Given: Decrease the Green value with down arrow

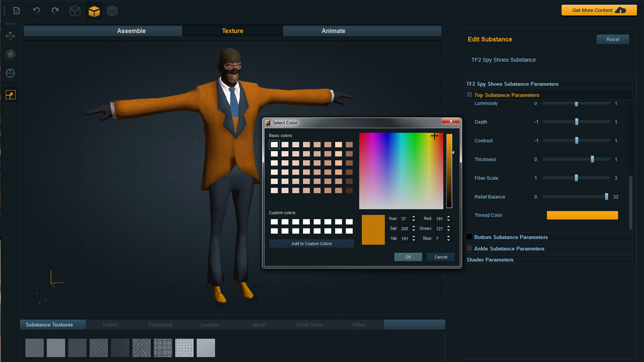Looking at the screenshot, I should click(448, 230).
